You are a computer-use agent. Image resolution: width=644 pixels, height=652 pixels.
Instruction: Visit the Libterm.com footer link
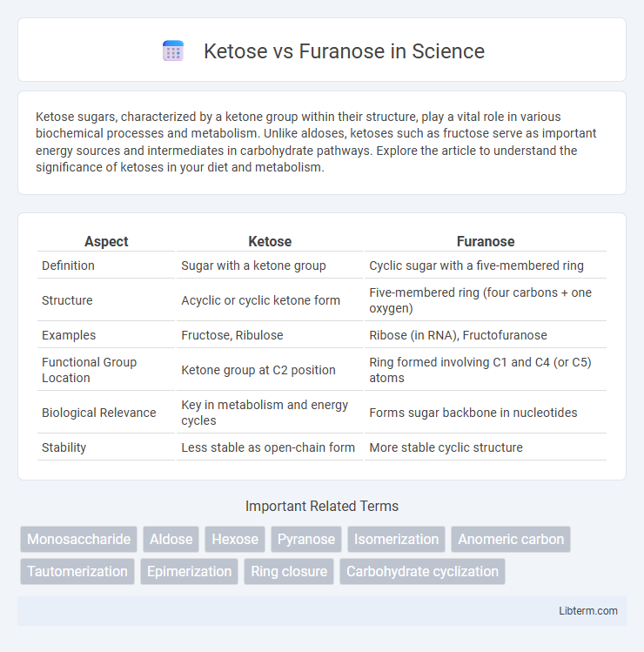coord(588,611)
